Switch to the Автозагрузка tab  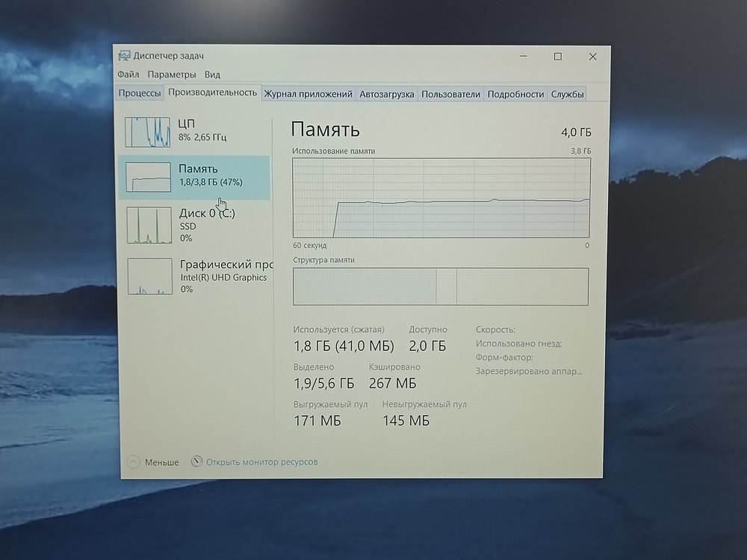386,94
